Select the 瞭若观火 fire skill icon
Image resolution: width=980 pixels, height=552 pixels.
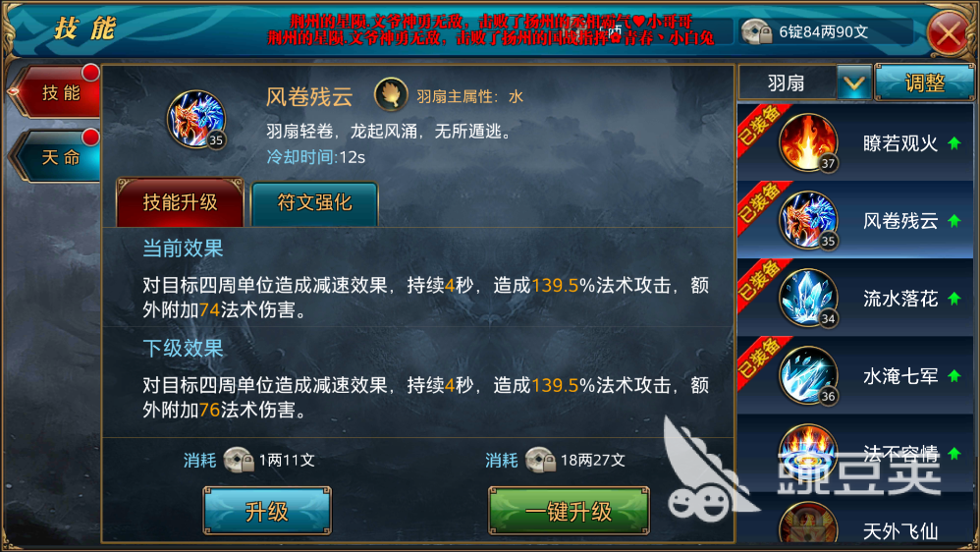point(807,142)
